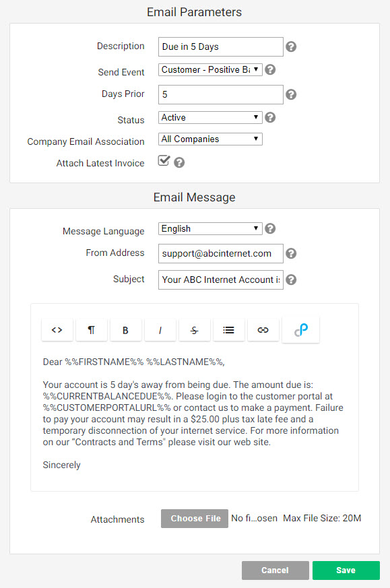Click the 'Company Email Association' label

coord(86,141)
